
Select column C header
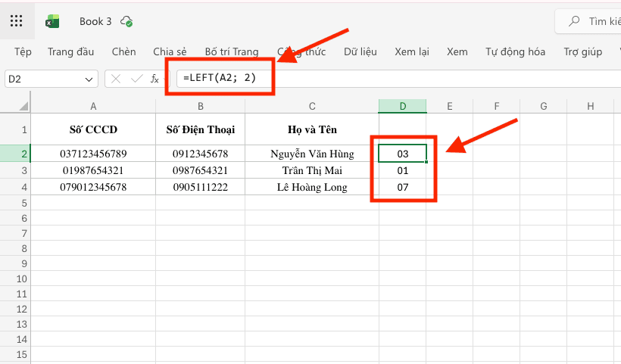point(312,106)
